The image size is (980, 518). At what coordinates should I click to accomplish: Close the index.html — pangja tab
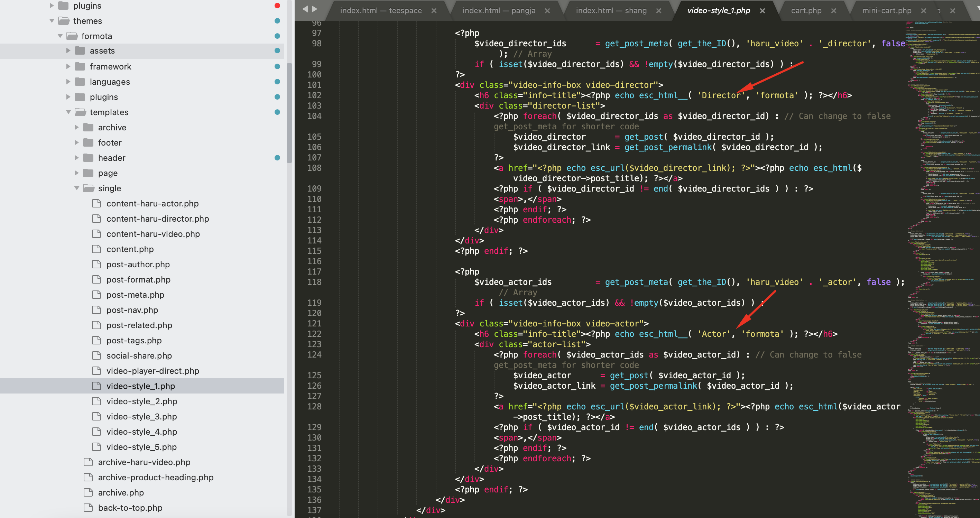click(x=547, y=11)
